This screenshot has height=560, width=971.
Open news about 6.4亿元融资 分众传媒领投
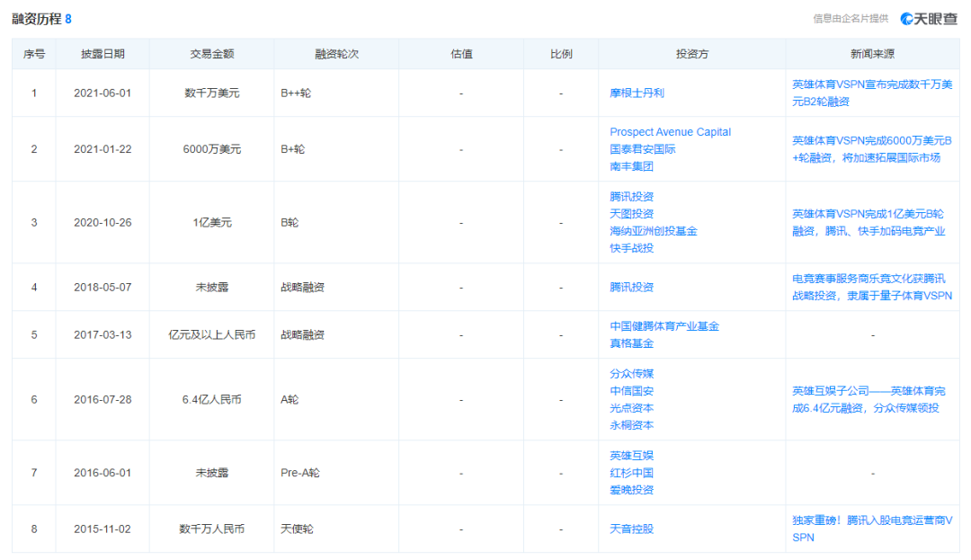tap(869, 400)
